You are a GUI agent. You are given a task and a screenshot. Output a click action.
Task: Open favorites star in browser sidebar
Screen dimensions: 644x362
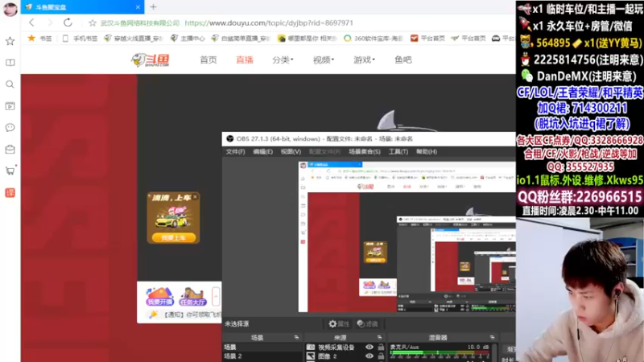pos(10,41)
